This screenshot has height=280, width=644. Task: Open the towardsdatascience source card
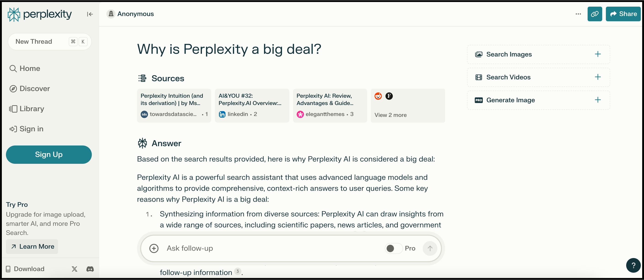click(x=174, y=105)
